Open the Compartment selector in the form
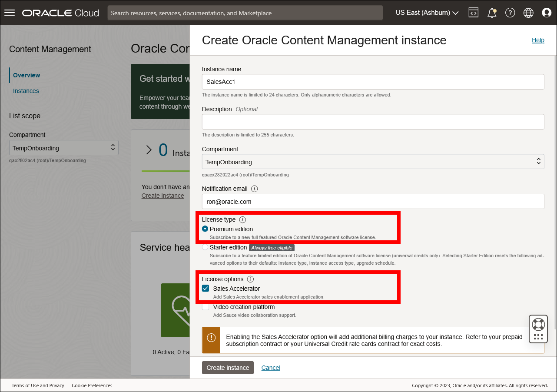 click(x=372, y=161)
